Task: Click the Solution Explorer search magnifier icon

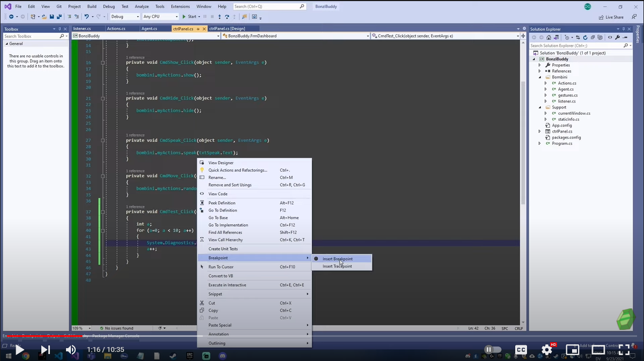Action: pyautogui.click(x=625, y=46)
